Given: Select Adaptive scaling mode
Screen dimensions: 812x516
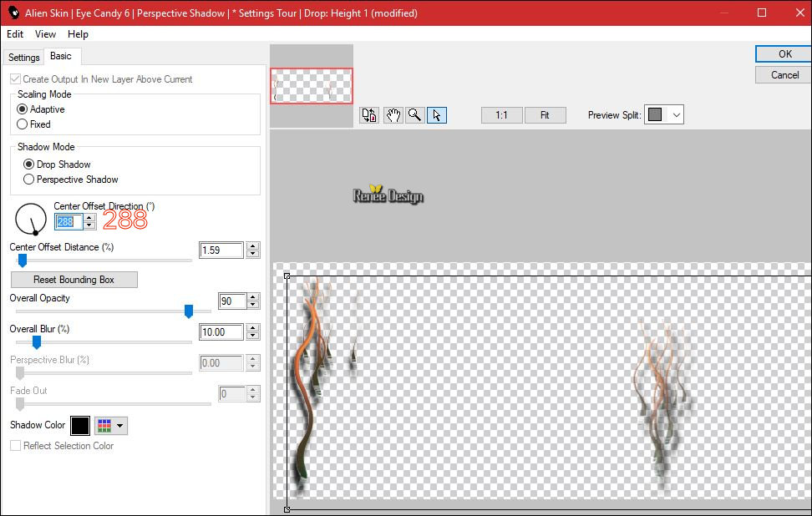Looking at the screenshot, I should 22,109.
